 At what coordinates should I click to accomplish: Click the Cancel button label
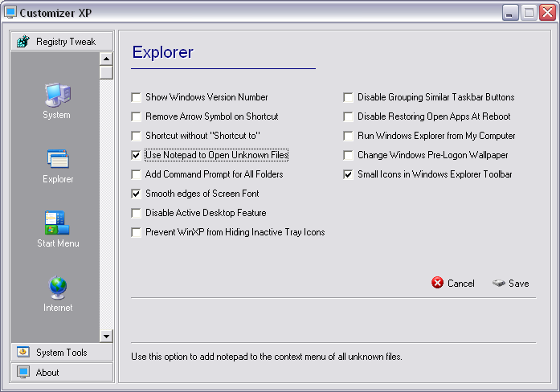[460, 283]
